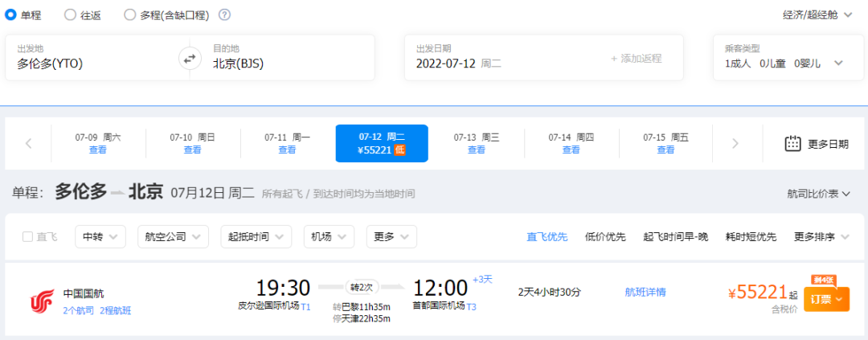This screenshot has height=340, width=868.
Task: Edit the departure city 多伦多(YTO) field
Action: click(97, 58)
